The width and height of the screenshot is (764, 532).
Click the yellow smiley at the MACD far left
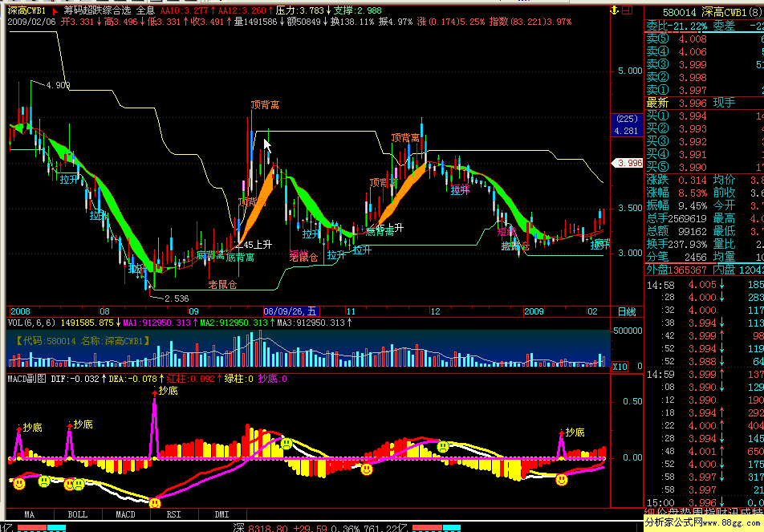tap(19, 484)
